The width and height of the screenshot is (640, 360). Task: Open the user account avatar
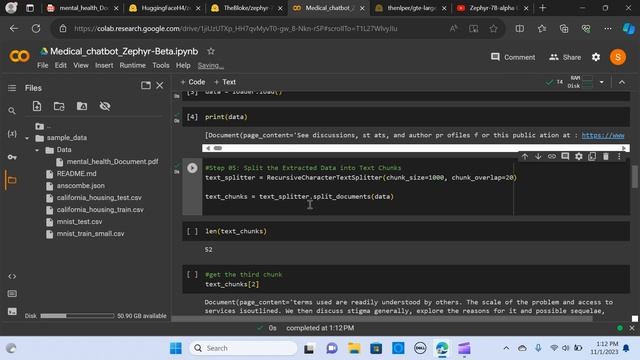618,57
